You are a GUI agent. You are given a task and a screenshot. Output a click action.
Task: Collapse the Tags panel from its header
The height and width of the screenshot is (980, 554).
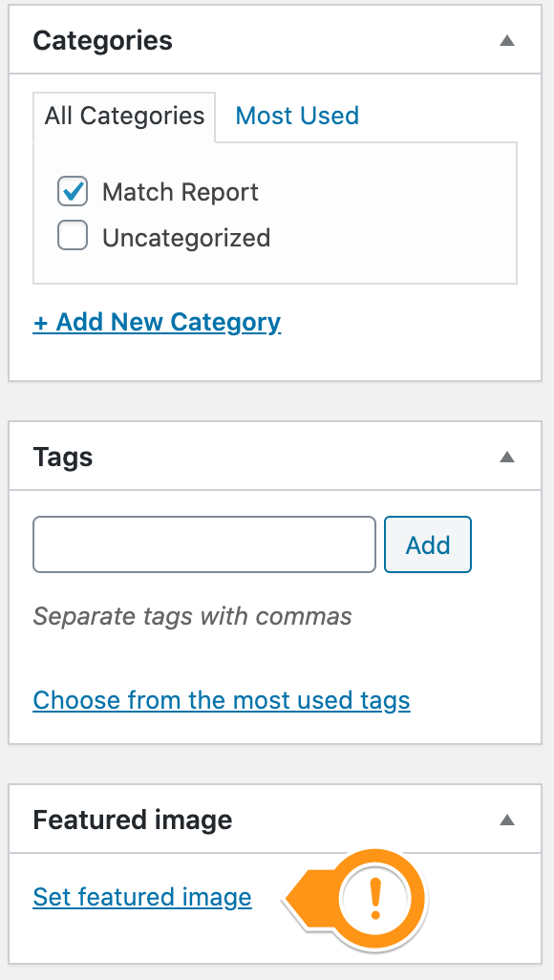point(62,457)
